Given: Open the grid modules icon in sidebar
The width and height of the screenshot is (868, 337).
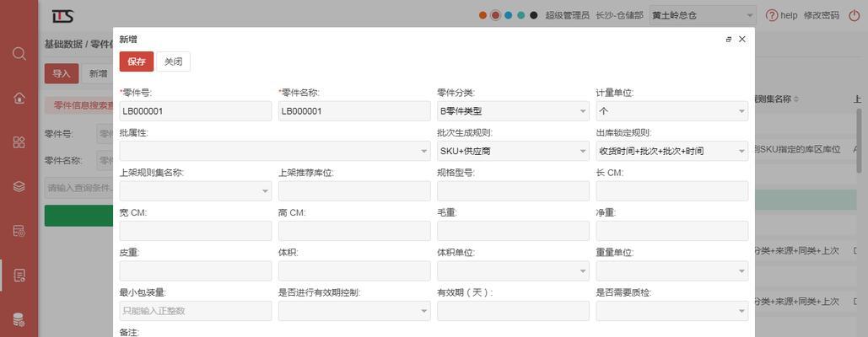Looking at the screenshot, I should tap(19, 142).
